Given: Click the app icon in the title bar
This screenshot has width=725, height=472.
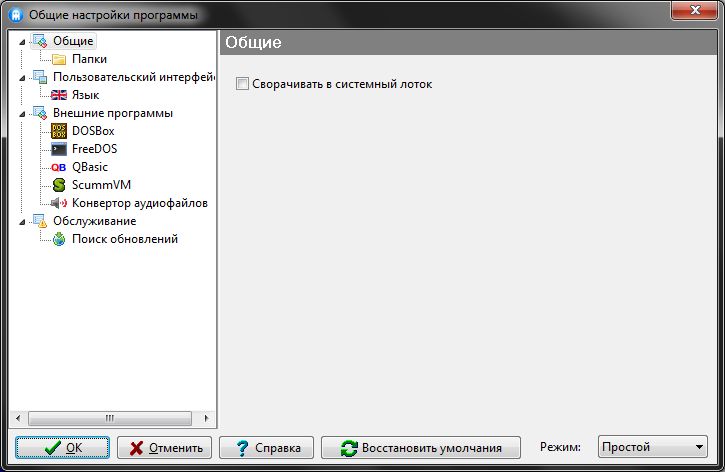Looking at the screenshot, I should [16, 15].
